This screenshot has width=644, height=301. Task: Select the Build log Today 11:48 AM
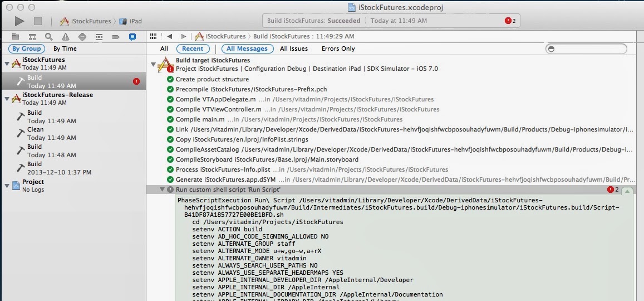click(74, 151)
